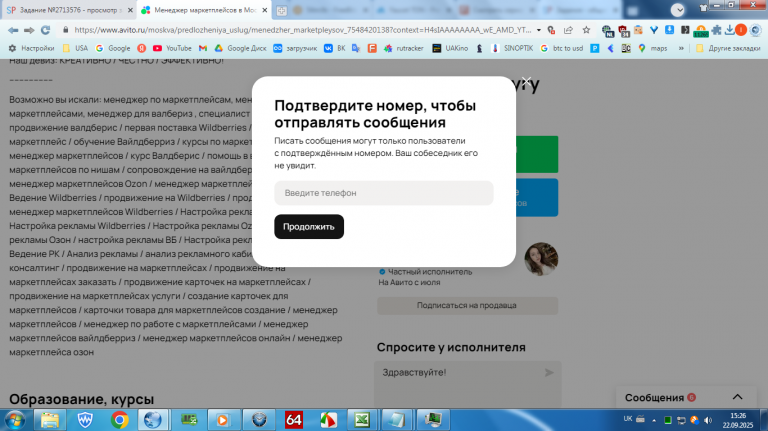Open the Chrome extensions puzzle icon
Screen dimensions: 768x431
717,30
